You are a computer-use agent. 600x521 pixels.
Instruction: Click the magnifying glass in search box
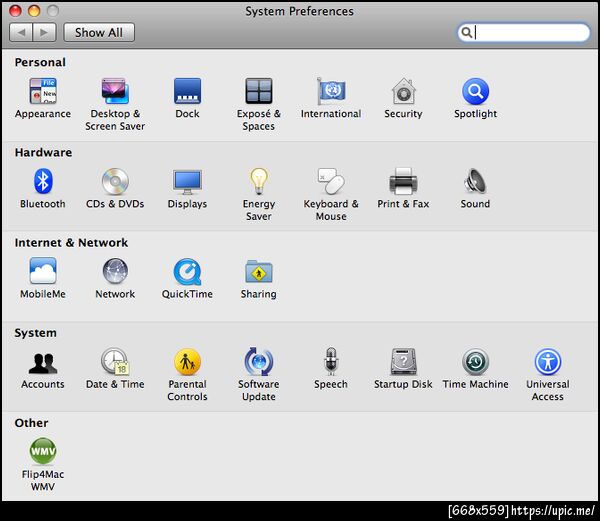tap(466, 33)
